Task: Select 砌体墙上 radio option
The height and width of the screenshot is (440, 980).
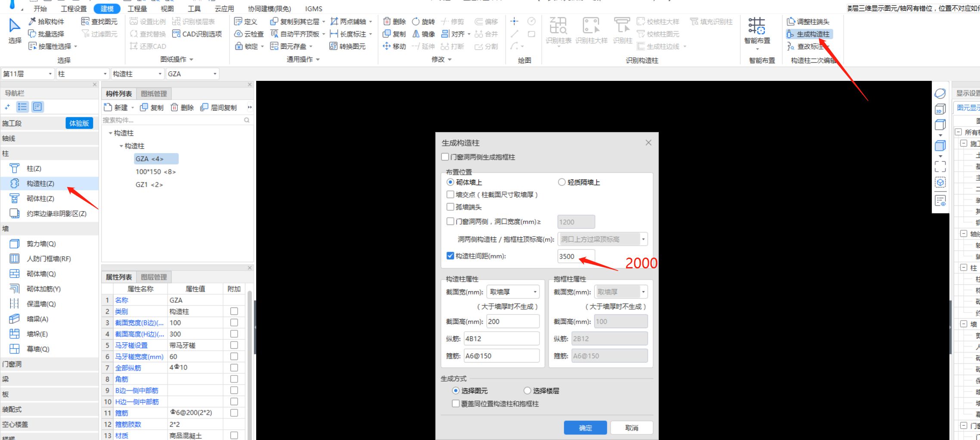Action: pyautogui.click(x=450, y=182)
